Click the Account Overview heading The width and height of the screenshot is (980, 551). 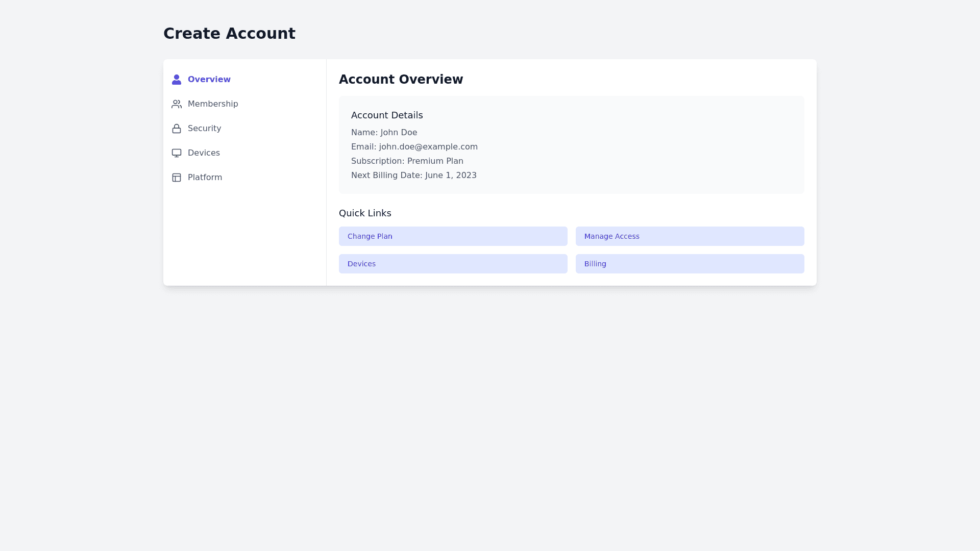401,80
